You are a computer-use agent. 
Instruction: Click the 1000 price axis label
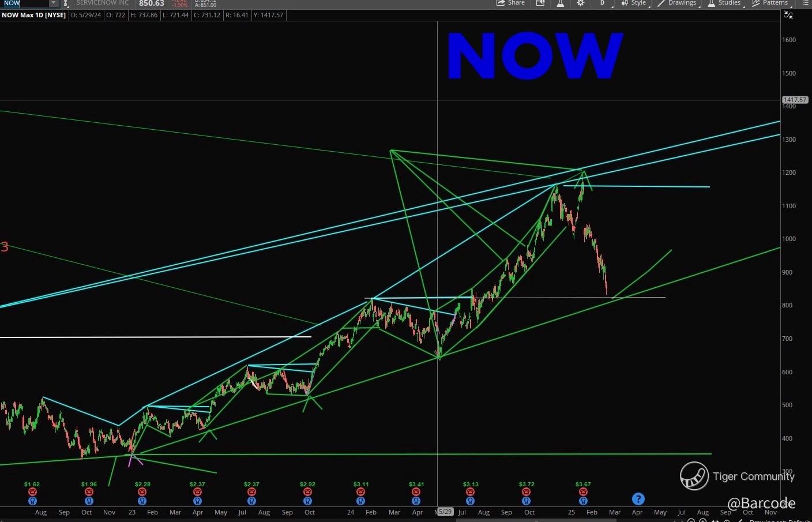click(x=789, y=239)
